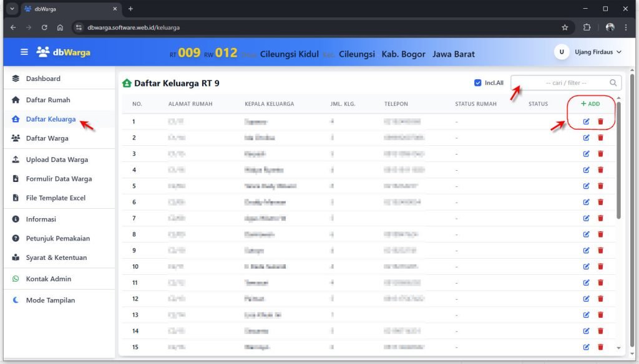This screenshot has height=364, width=639.
Task: Switch Mode Tampilan dark mode
Action: (x=50, y=300)
